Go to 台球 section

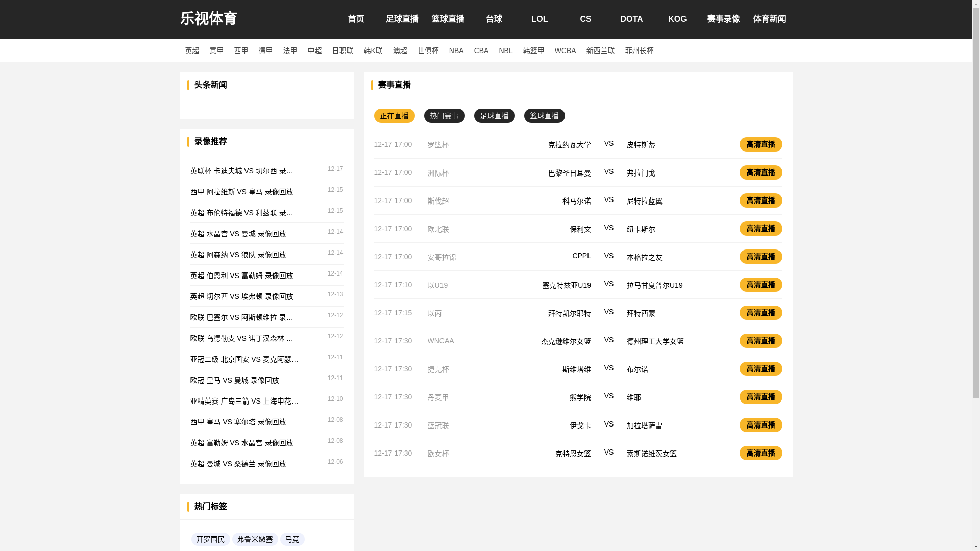pyautogui.click(x=494, y=19)
